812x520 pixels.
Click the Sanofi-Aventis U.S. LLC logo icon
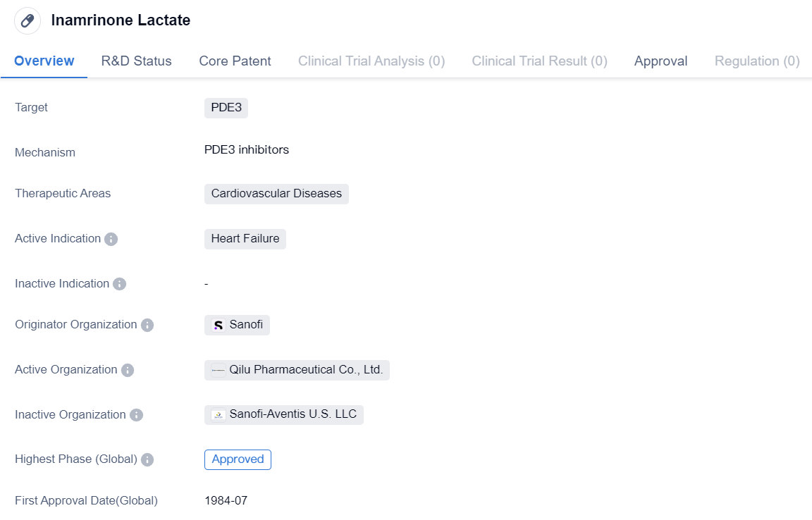pos(219,415)
